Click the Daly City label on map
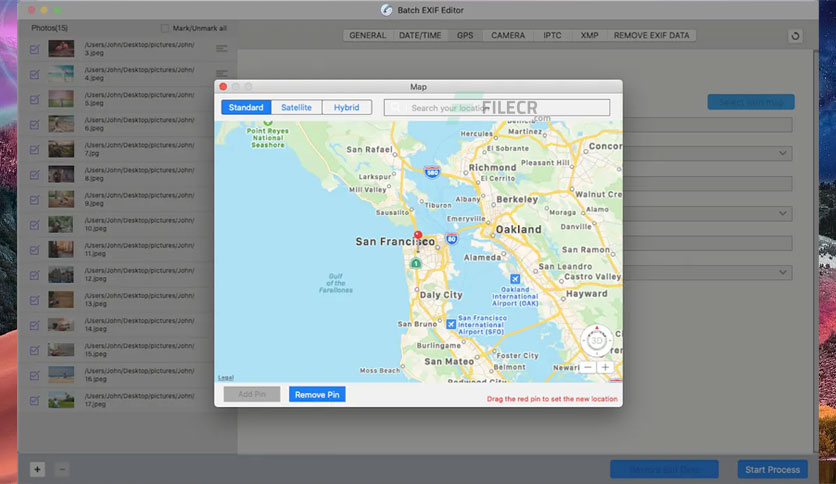836x484 pixels. pyautogui.click(x=441, y=295)
